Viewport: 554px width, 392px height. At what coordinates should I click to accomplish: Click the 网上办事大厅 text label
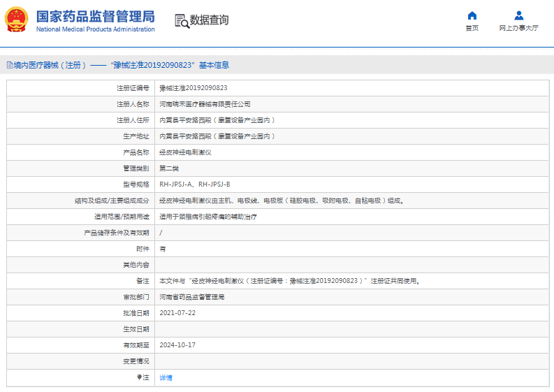pos(518,29)
